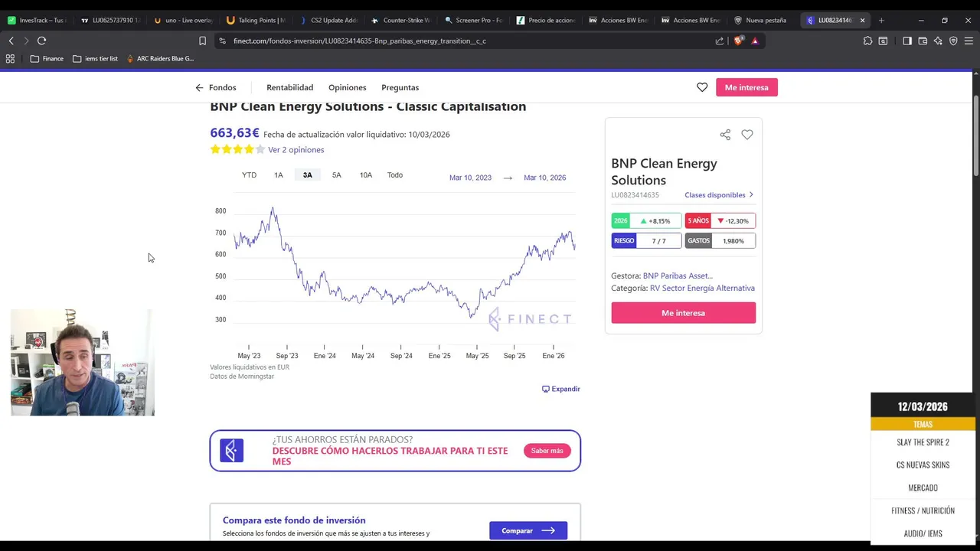Click the Comparar button
The width and height of the screenshot is (980, 551).
[528, 530]
